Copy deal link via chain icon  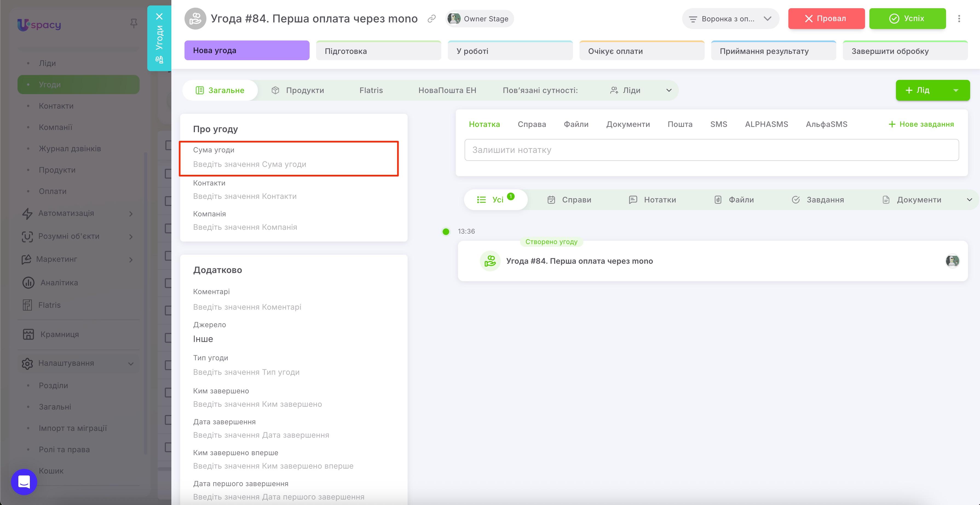pyautogui.click(x=431, y=19)
